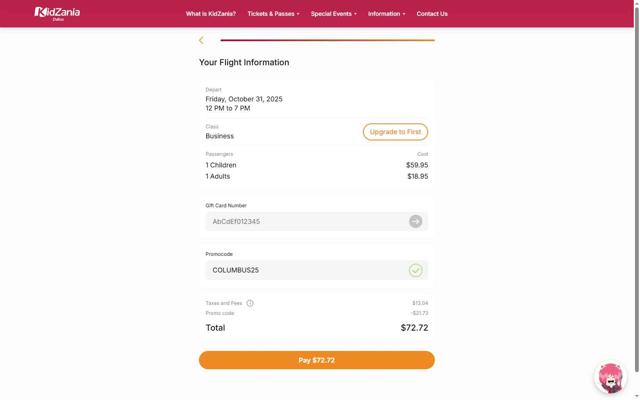Open Taxes and Fees info icon

tap(250, 303)
